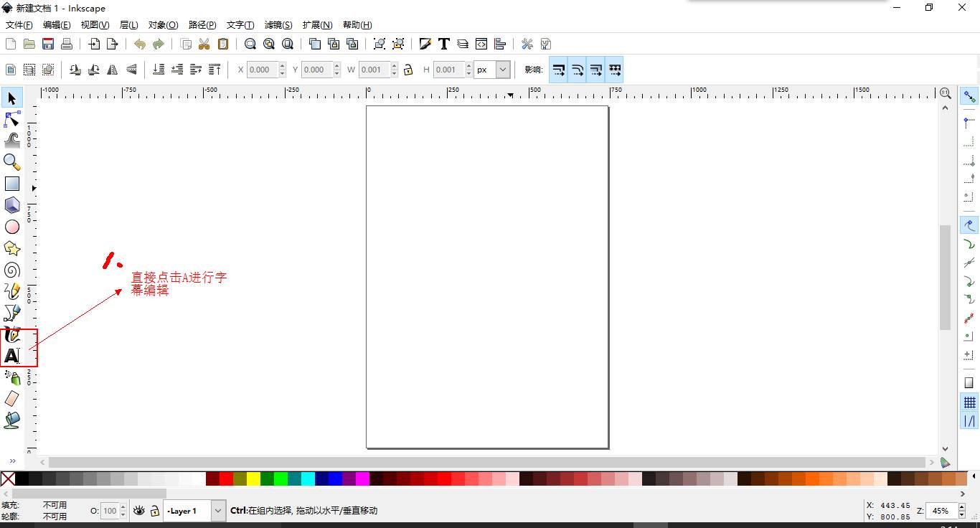Select the 3D Box tool

[x=12, y=205]
